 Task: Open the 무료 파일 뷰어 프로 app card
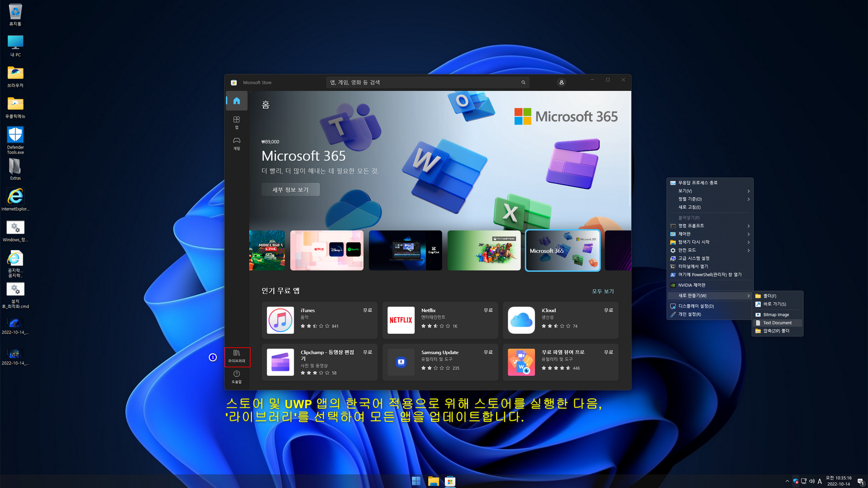561,362
